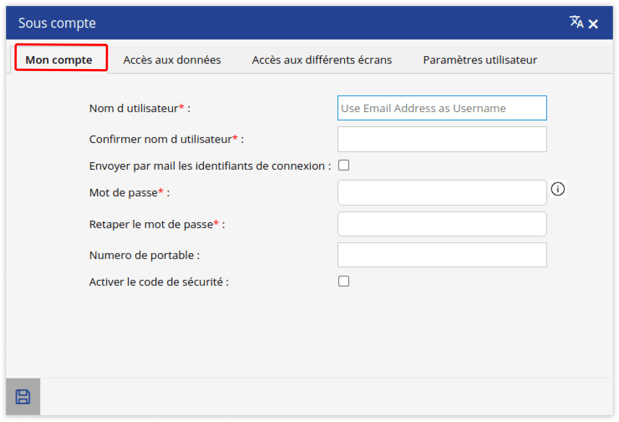
Task: Enable Envoyer par mail les identifiants checkbox
Action: point(343,165)
